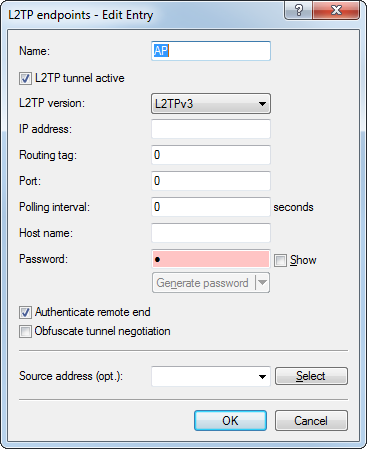Toggle the L2TP tunnel active checkbox
The height and width of the screenshot is (449, 367).
pyautogui.click(x=25, y=79)
